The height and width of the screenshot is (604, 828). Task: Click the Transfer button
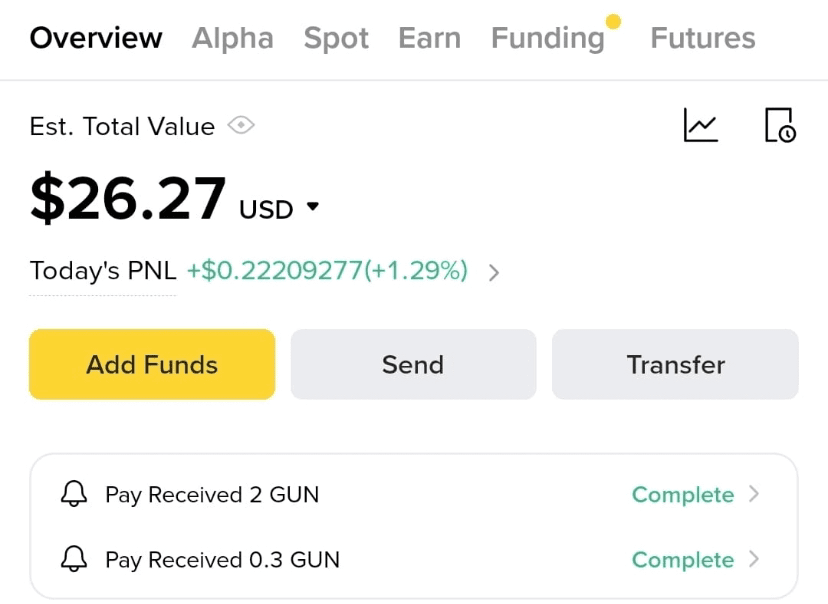click(675, 365)
